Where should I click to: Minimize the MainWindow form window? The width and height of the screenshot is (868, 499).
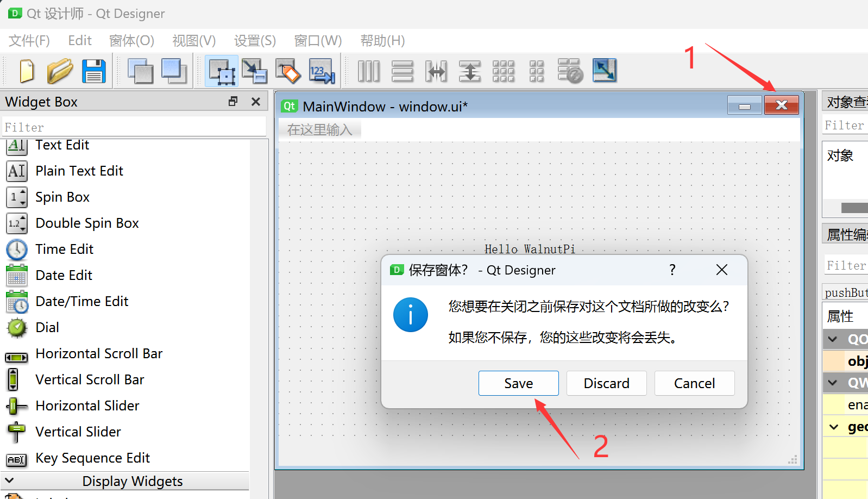point(745,105)
